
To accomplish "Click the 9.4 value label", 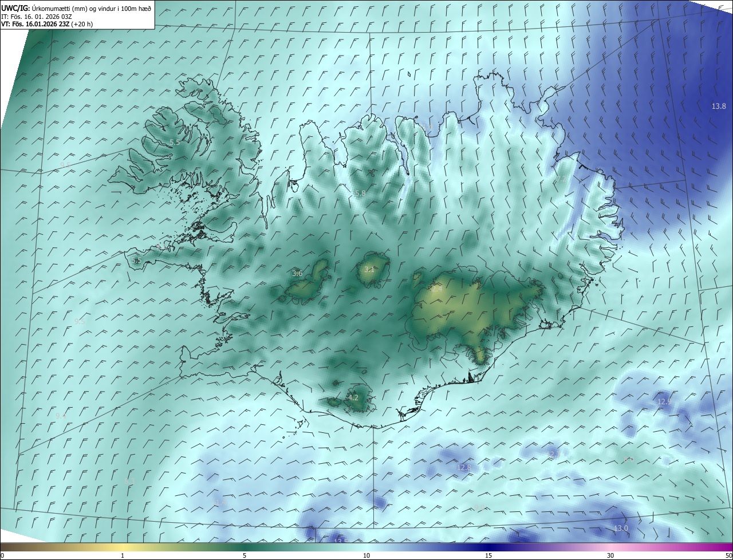I will coord(61,415).
